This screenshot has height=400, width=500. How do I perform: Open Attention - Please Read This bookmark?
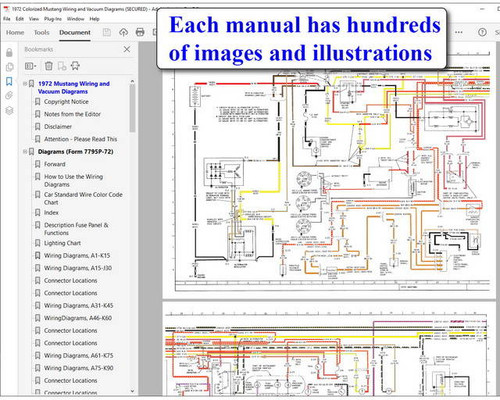81,139
